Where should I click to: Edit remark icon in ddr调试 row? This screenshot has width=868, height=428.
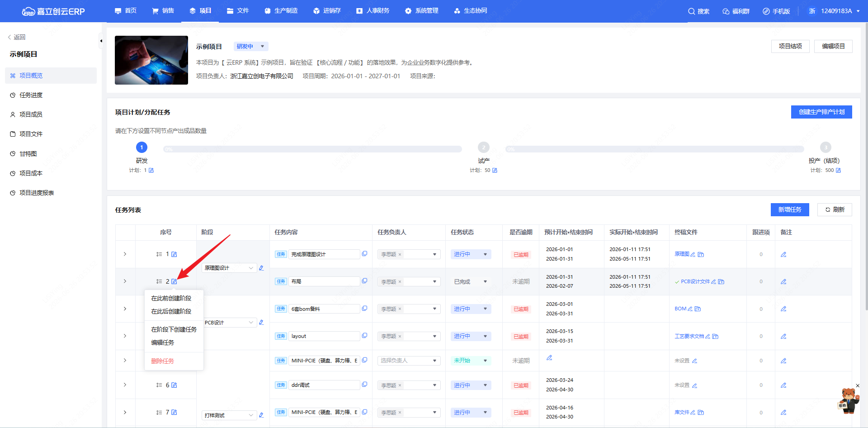tap(783, 385)
